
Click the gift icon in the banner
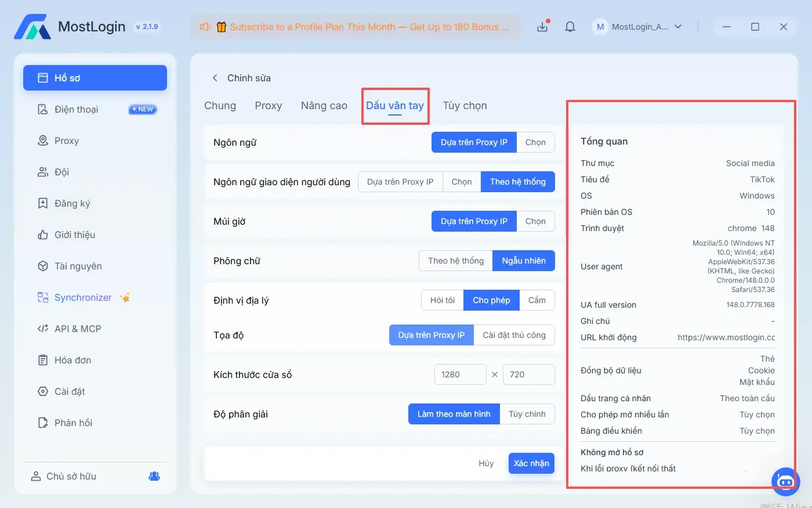221,27
